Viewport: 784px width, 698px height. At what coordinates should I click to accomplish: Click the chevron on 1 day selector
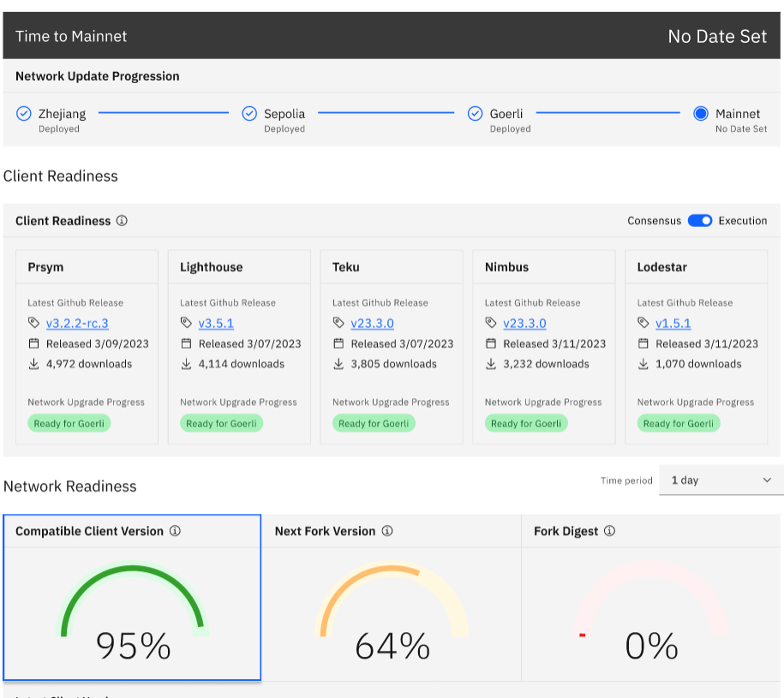(x=767, y=480)
